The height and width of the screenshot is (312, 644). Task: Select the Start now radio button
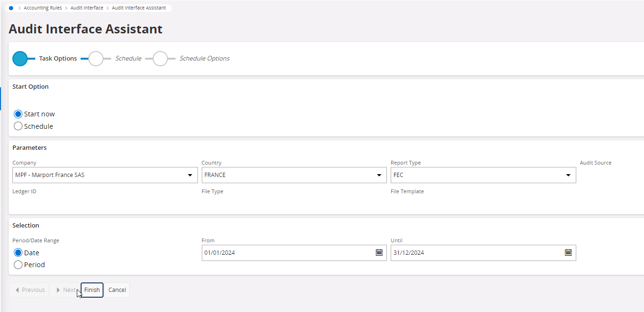18,114
